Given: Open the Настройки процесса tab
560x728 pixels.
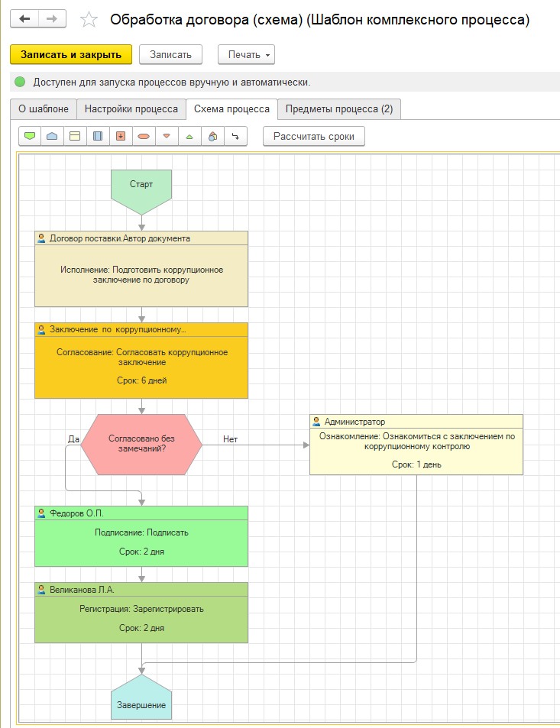Looking at the screenshot, I should coord(131,109).
